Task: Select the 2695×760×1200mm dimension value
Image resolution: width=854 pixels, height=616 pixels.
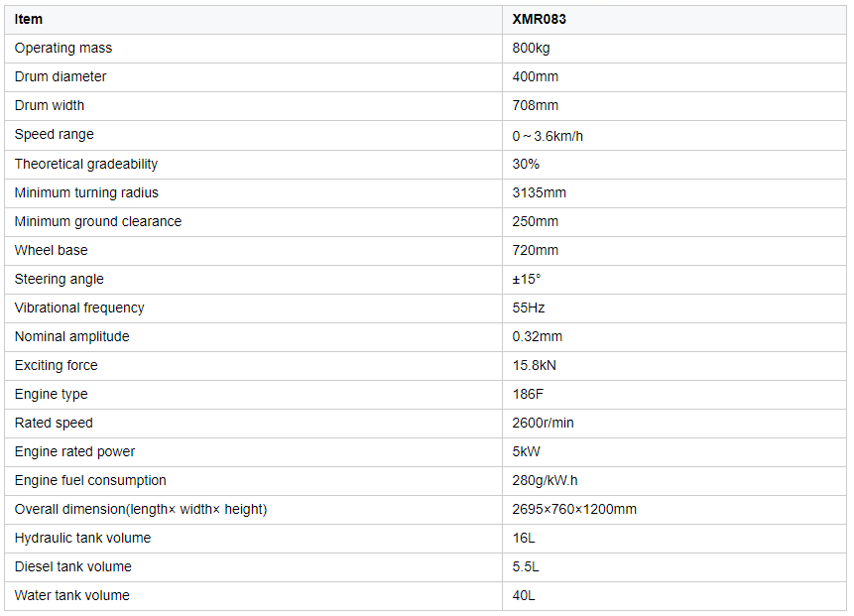Action: pyautogui.click(x=574, y=509)
